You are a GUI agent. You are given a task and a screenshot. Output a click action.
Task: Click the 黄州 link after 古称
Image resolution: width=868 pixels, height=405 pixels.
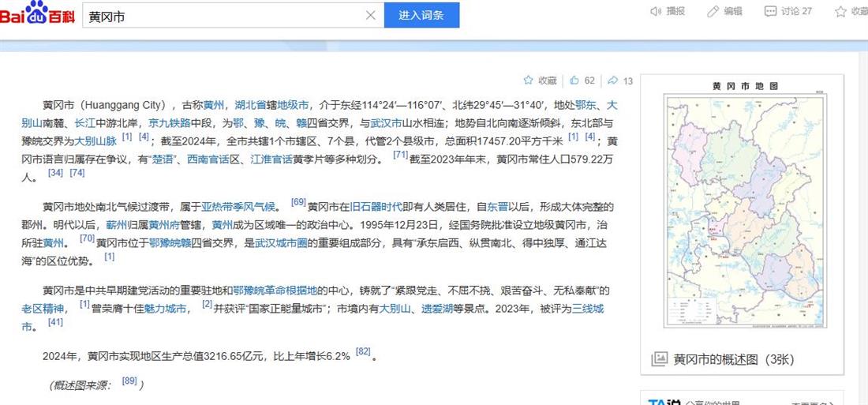[x=213, y=105]
